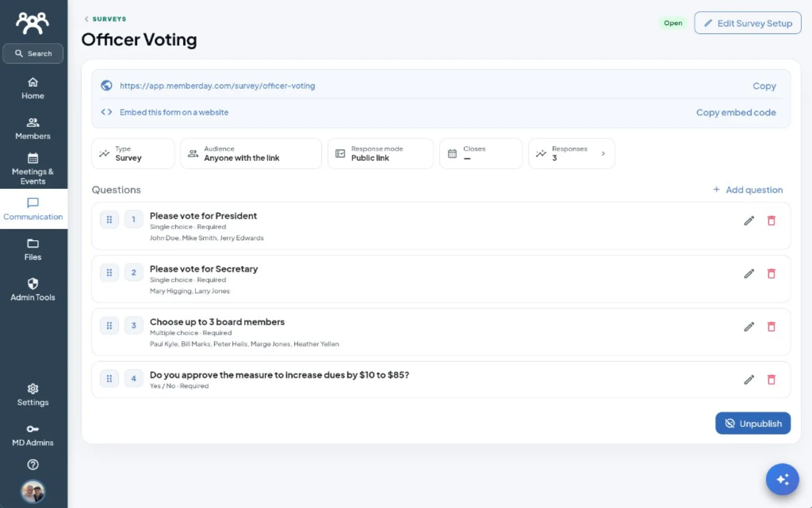This screenshot has width=812, height=508.
Task: Click the globe icon beside the survey link
Action: 106,85
